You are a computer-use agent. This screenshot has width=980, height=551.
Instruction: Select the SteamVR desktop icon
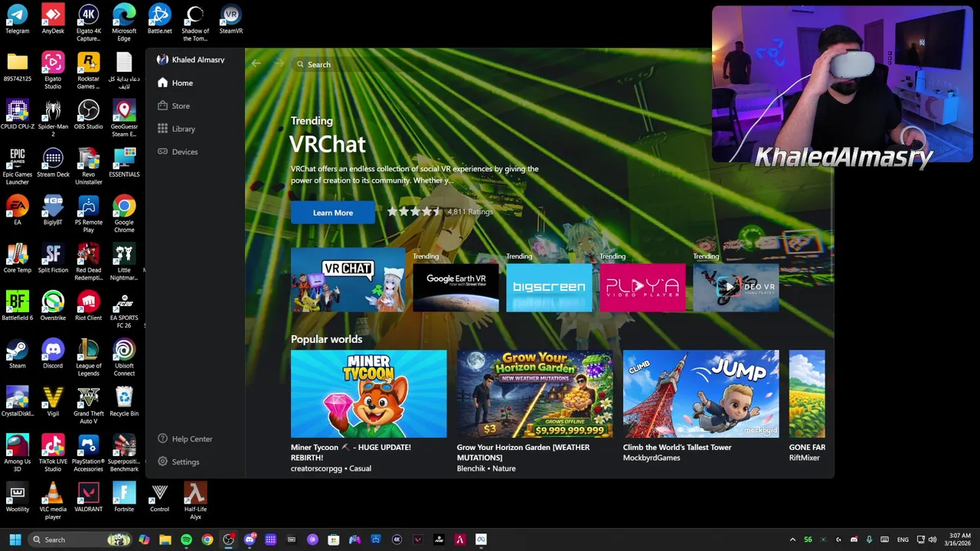click(230, 20)
